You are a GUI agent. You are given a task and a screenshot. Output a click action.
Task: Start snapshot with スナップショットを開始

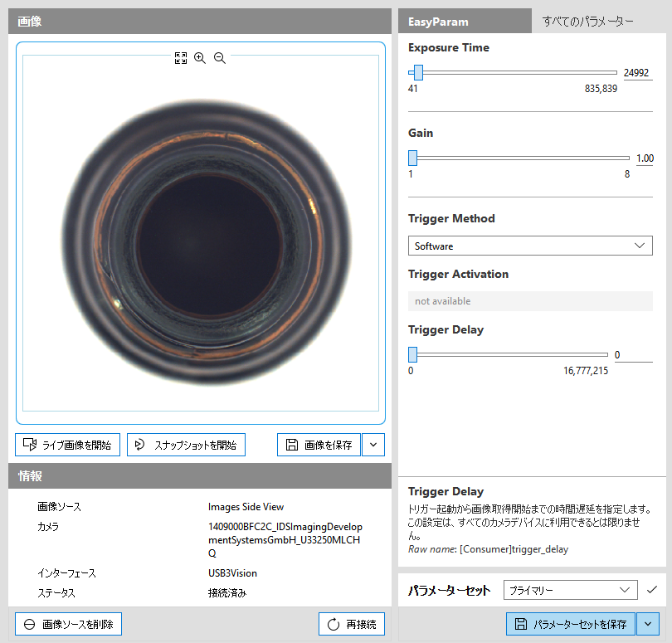(x=186, y=445)
